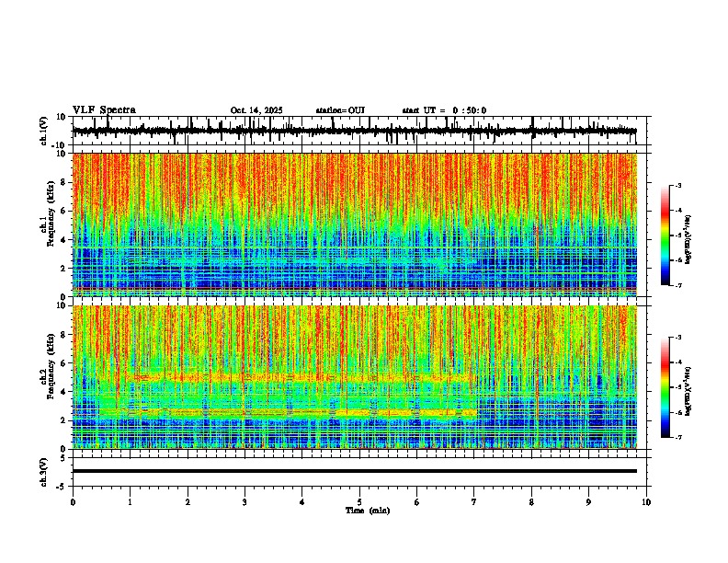Click time axis tick label "1"

coord(130,502)
